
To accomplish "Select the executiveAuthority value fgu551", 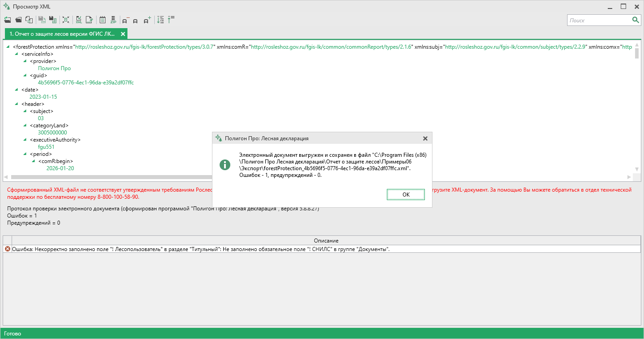I will tap(47, 147).
